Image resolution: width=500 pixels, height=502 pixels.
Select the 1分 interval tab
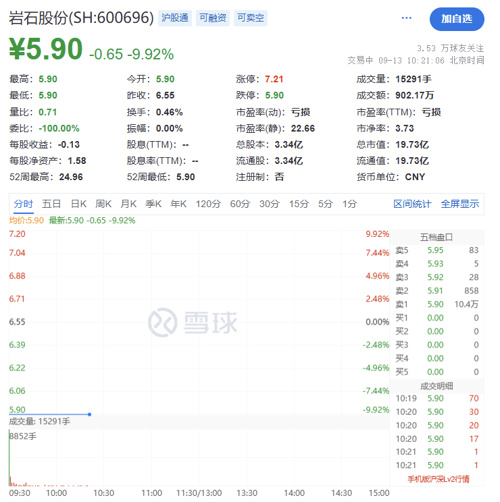click(350, 204)
